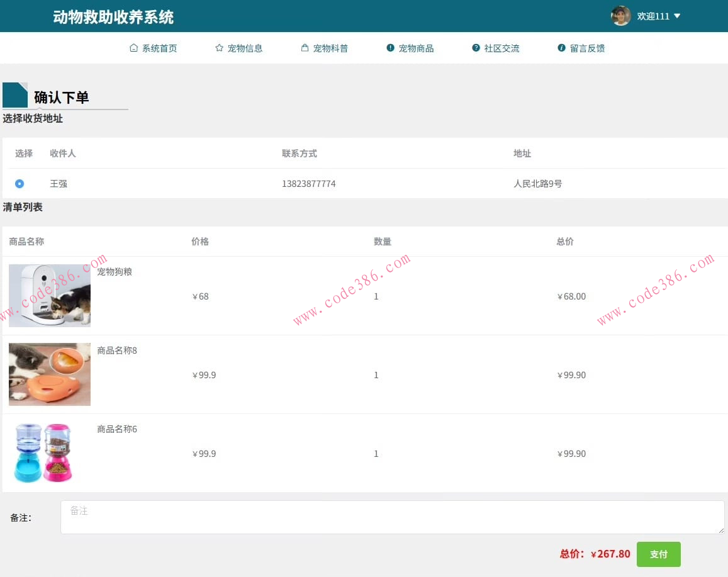Screen dimensions: 728x577
Task: Select 王强's shipping address radio button
Action: coord(20,183)
